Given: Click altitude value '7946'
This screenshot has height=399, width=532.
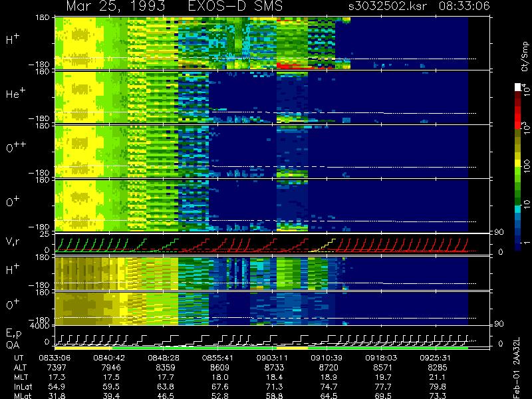Looking at the screenshot, I should pos(111,368).
